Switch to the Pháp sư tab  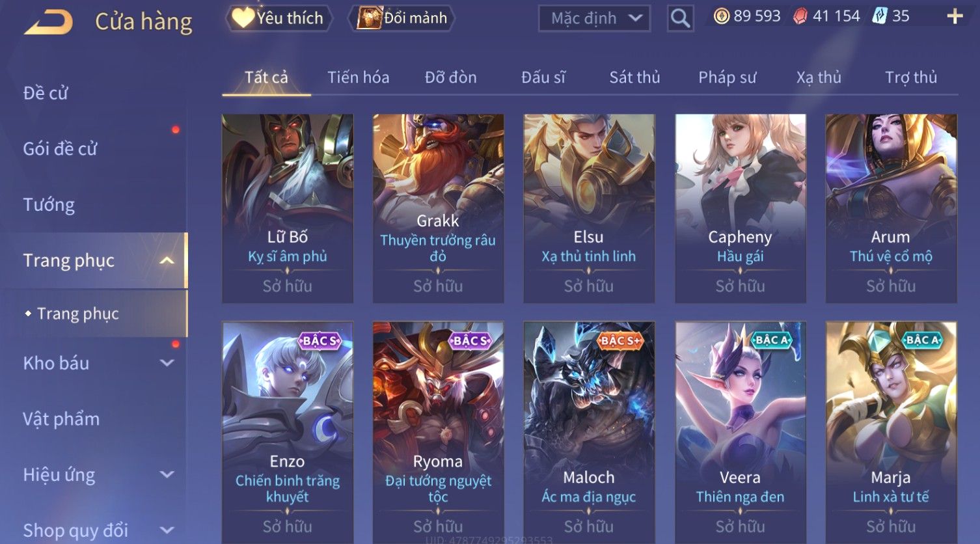click(x=727, y=77)
